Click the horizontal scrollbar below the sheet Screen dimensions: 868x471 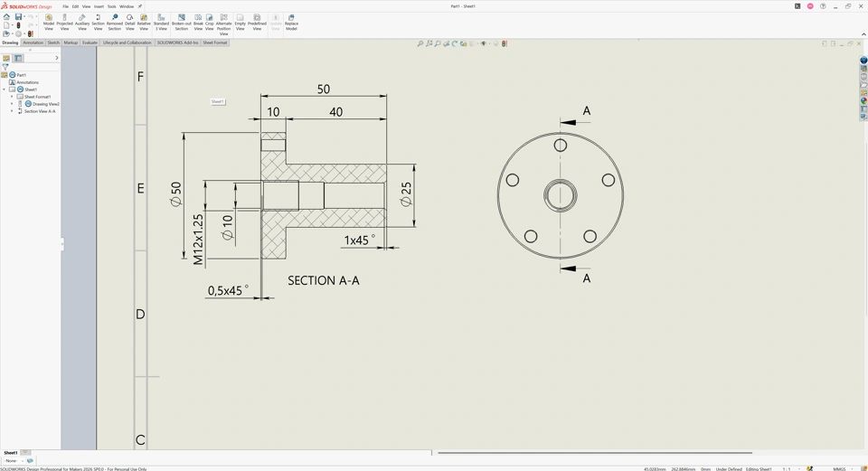(x=595, y=453)
